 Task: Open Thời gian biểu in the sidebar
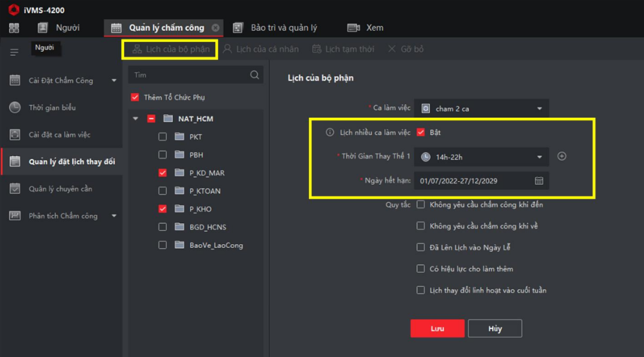[x=52, y=108]
